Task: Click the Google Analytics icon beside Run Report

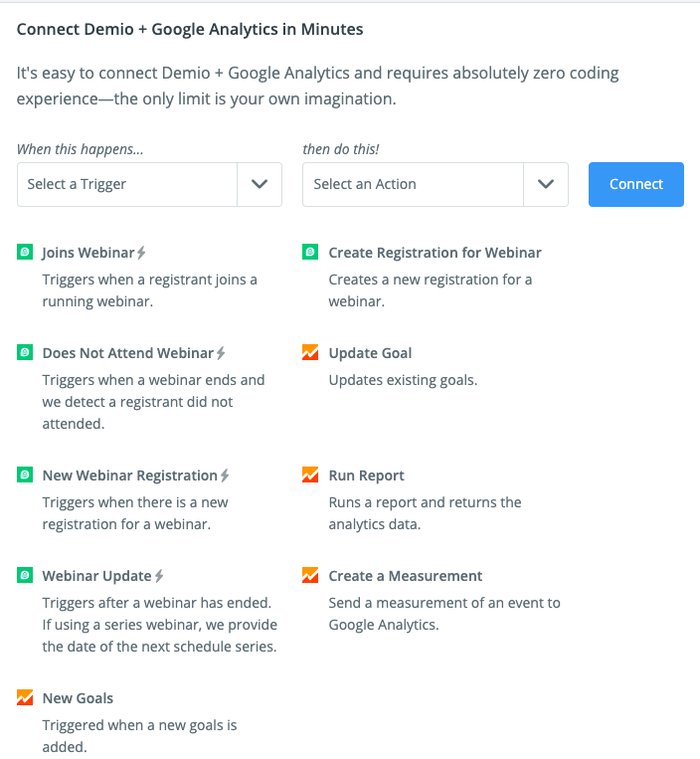Action: click(310, 474)
